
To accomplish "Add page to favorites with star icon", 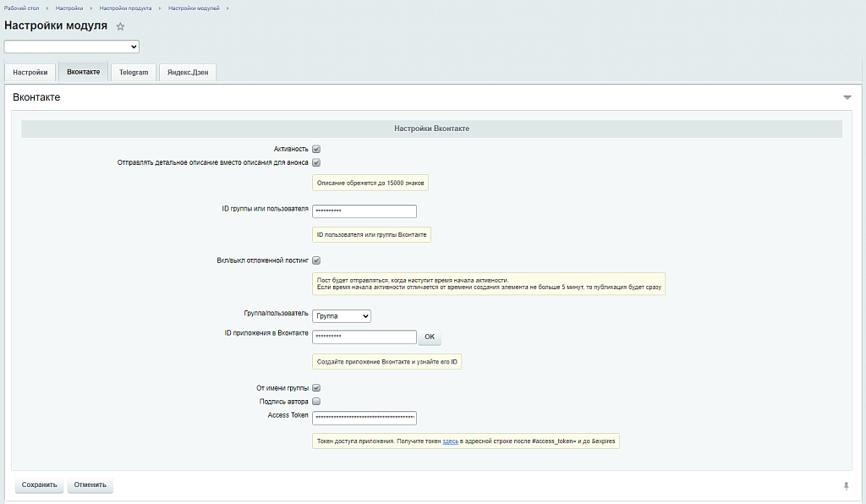I will 120,26.
